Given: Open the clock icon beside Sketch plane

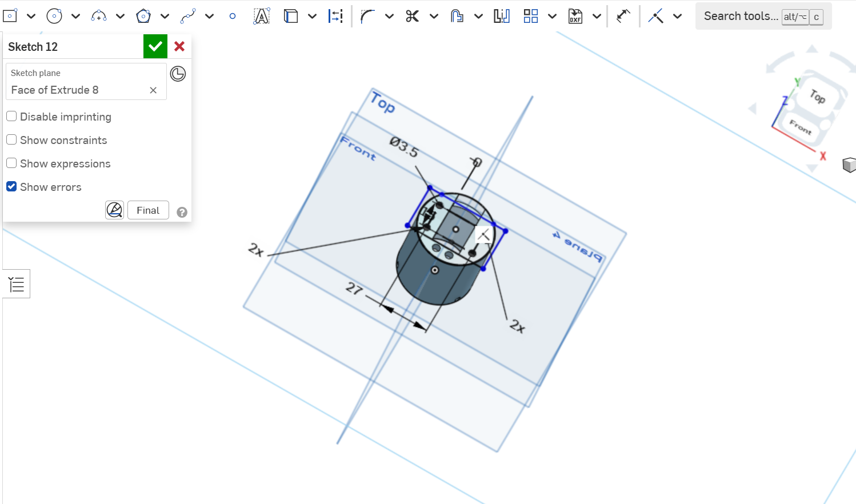Looking at the screenshot, I should pos(178,74).
